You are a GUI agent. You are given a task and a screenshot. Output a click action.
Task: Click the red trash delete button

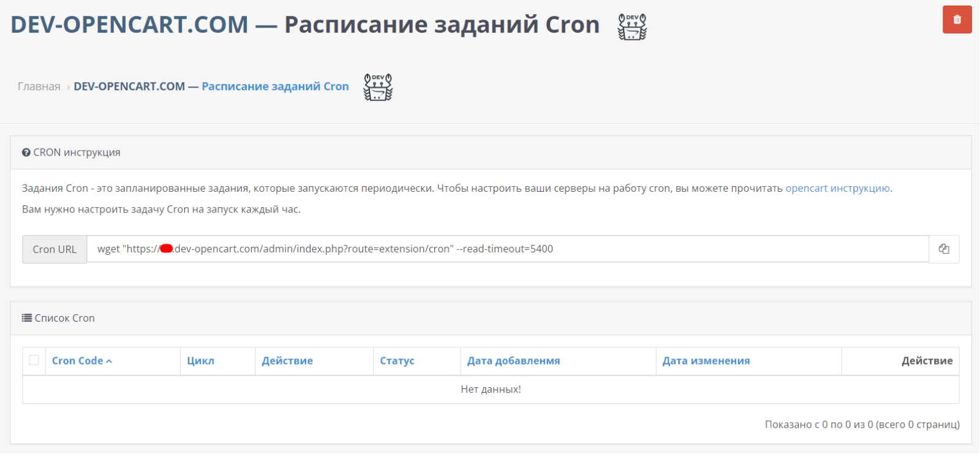957,20
